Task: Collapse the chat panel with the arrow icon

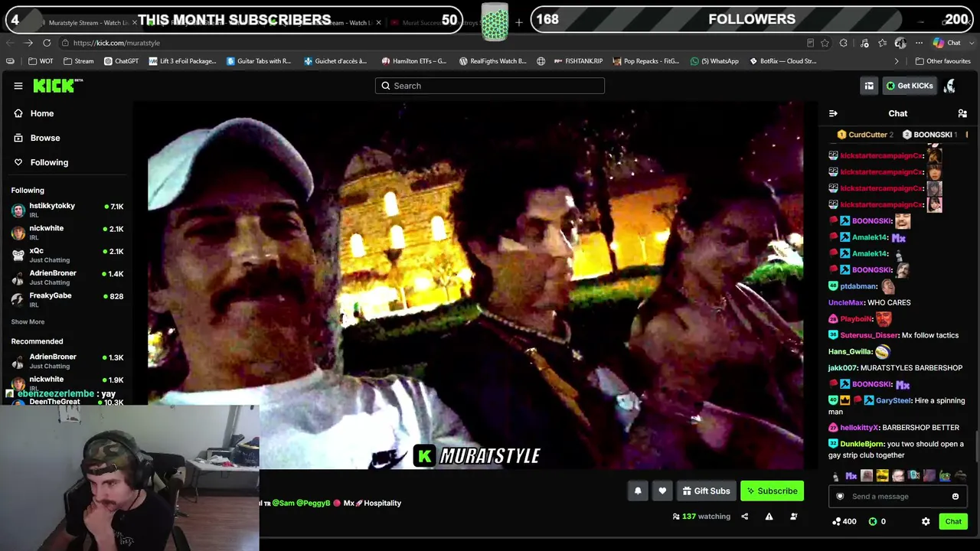Action: [833, 113]
